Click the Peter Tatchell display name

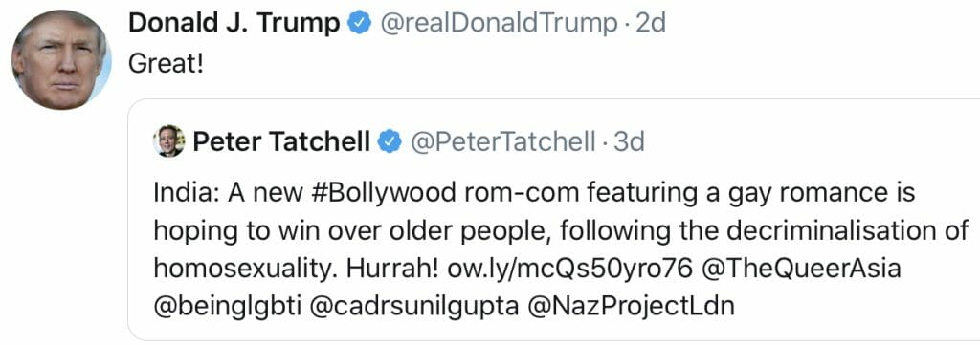281,142
